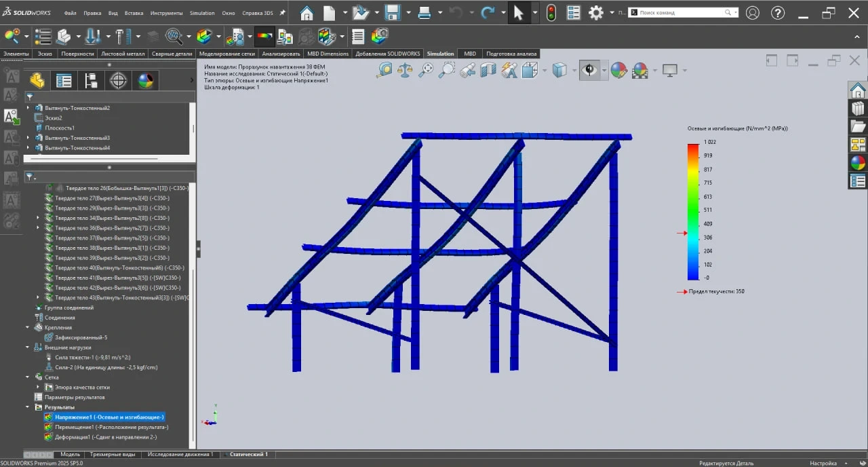Click Настройка in the status bar
Screen dimensions: 868x467
pyautogui.click(x=823, y=463)
